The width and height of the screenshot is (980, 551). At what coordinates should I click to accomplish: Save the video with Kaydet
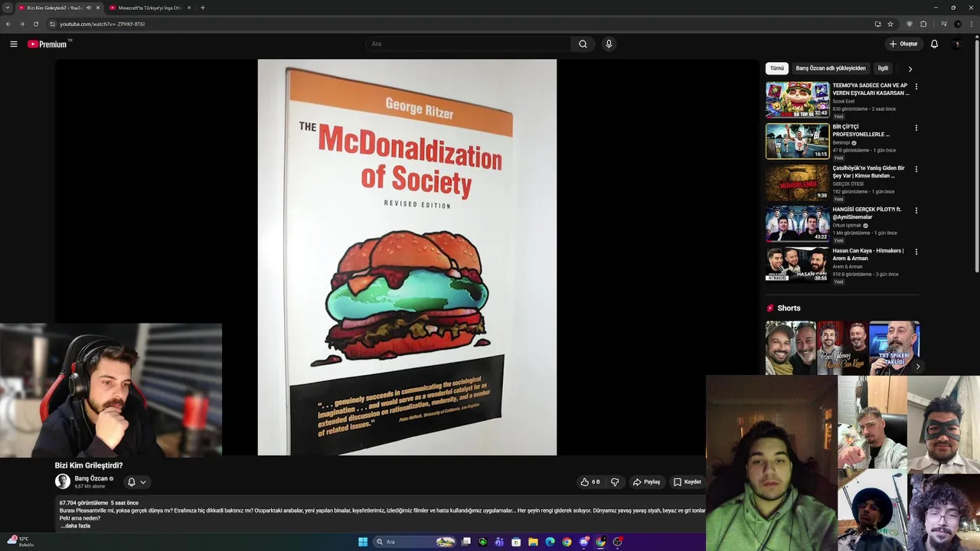point(688,482)
